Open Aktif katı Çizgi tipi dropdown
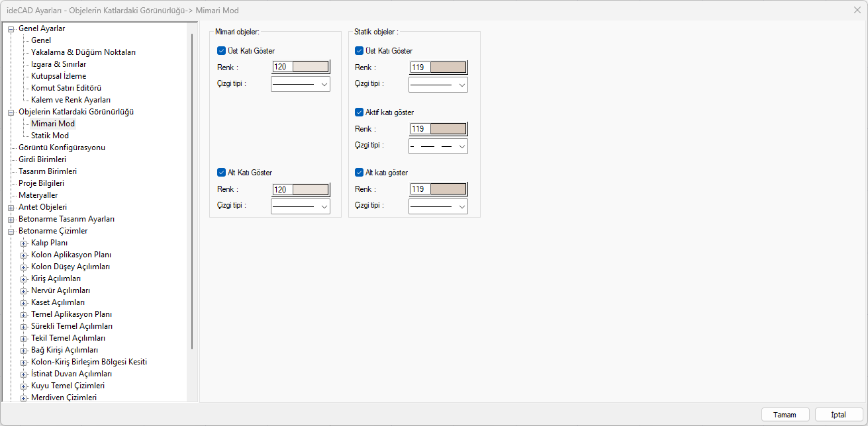868x426 pixels. (438, 146)
